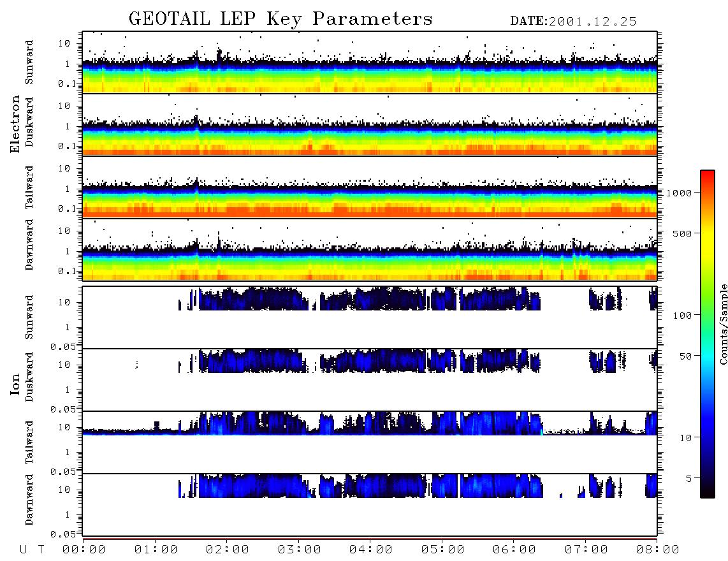Click the Electron Tailward spectrogram panel
The image size is (728, 561).
pyautogui.click(x=370, y=187)
